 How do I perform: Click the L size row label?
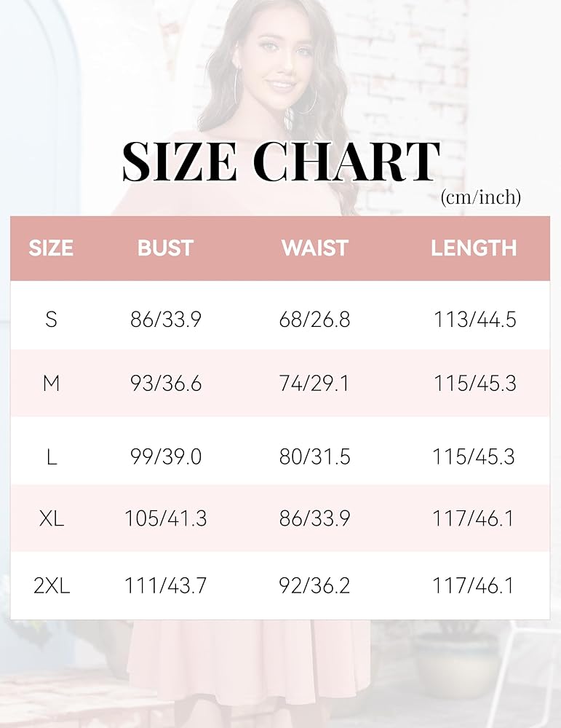(51, 456)
